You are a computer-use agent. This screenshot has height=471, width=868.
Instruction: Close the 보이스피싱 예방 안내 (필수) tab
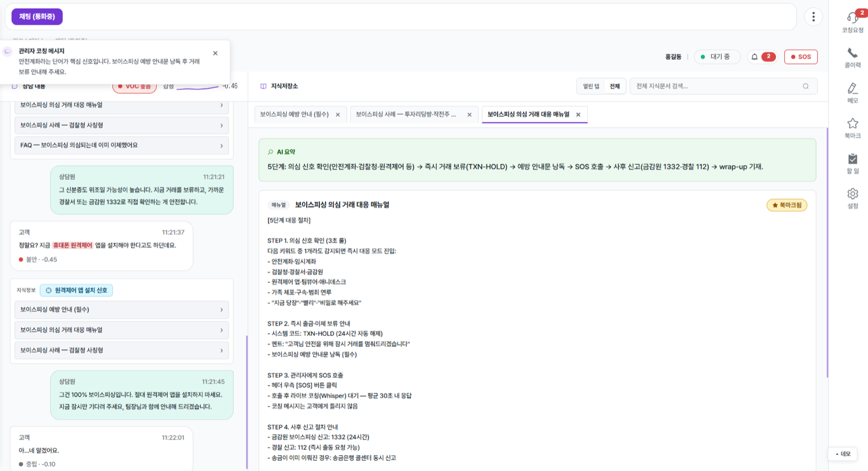click(338, 115)
